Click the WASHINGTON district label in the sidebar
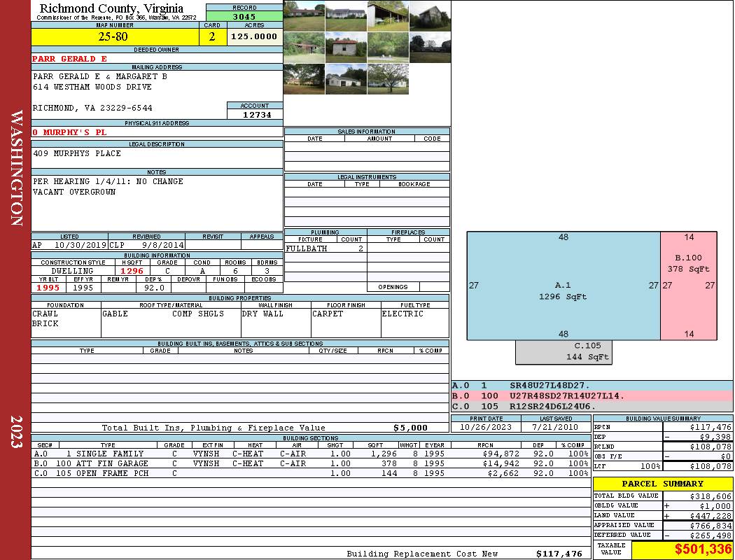The image size is (735, 560). pyautogui.click(x=16, y=168)
